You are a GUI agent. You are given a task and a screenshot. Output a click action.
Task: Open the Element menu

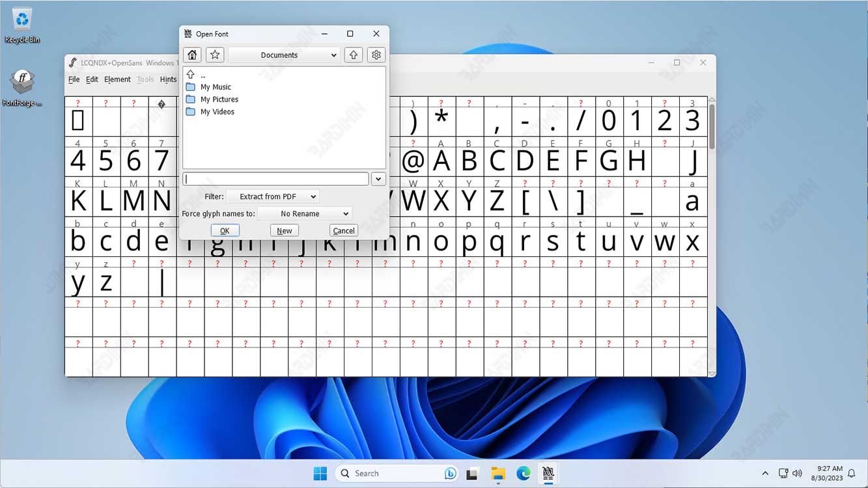coord(117,79)
